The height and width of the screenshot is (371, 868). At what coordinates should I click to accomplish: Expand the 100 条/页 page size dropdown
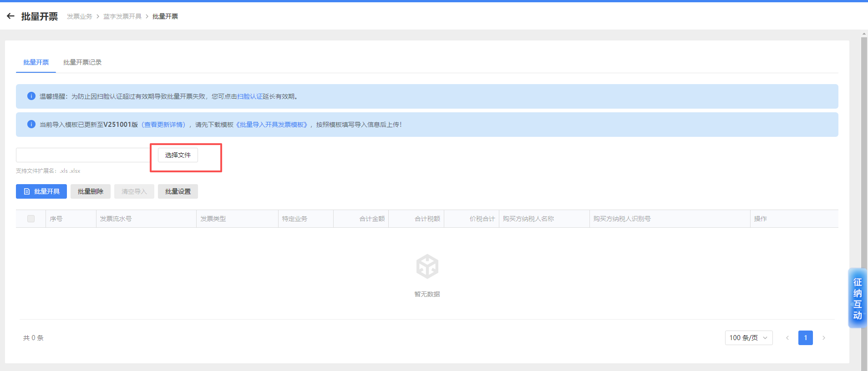coord(748,338)
